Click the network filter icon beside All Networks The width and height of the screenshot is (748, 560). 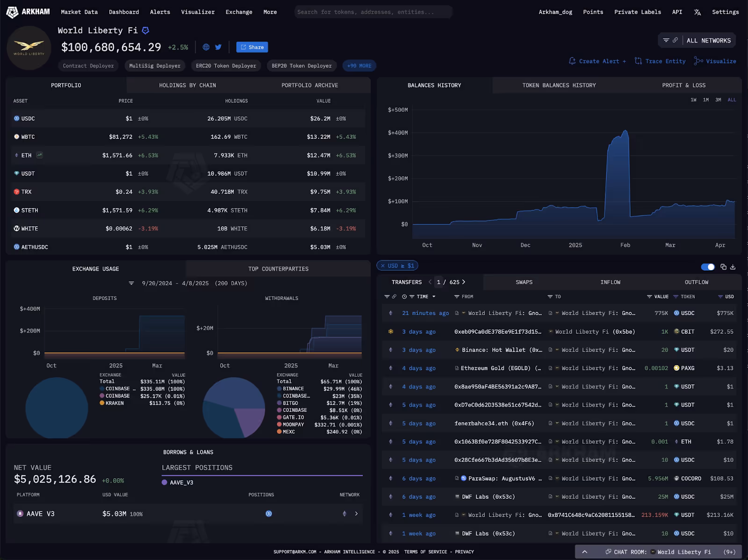click(x=666, y=40)
